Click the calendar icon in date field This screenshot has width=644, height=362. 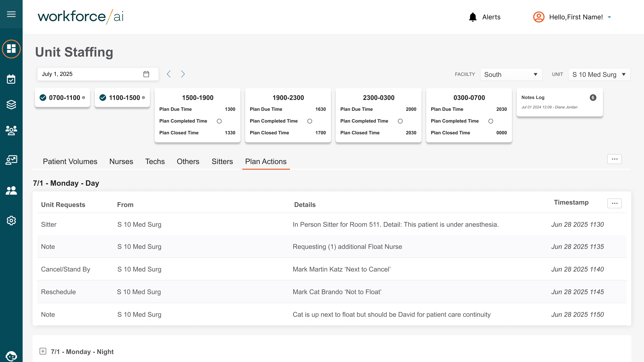tap(146, 74)
